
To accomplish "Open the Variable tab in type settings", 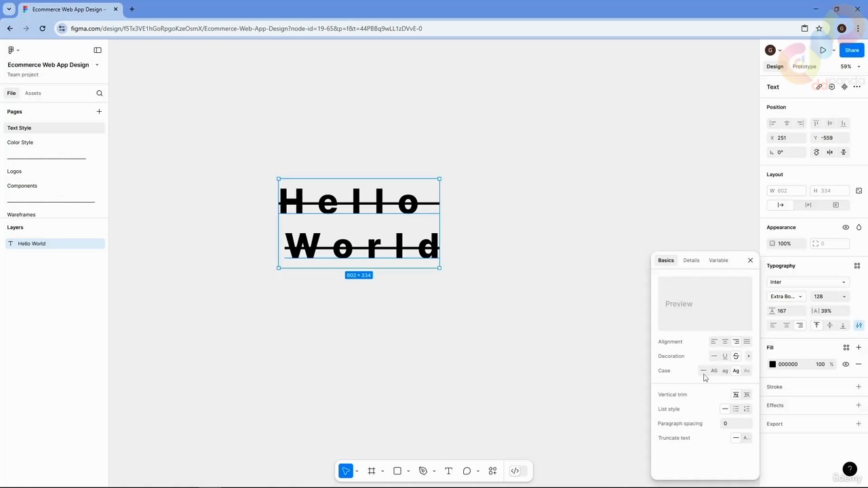I will click(718, 260).
